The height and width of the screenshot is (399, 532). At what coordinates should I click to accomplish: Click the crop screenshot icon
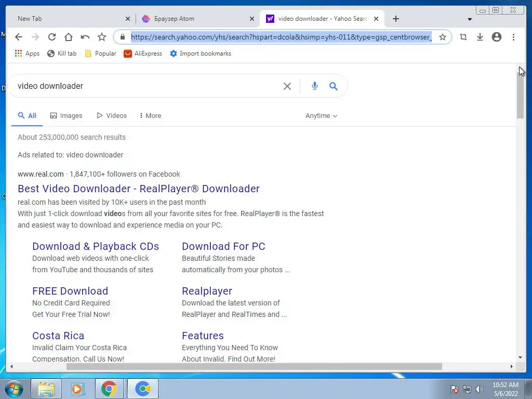463,37
